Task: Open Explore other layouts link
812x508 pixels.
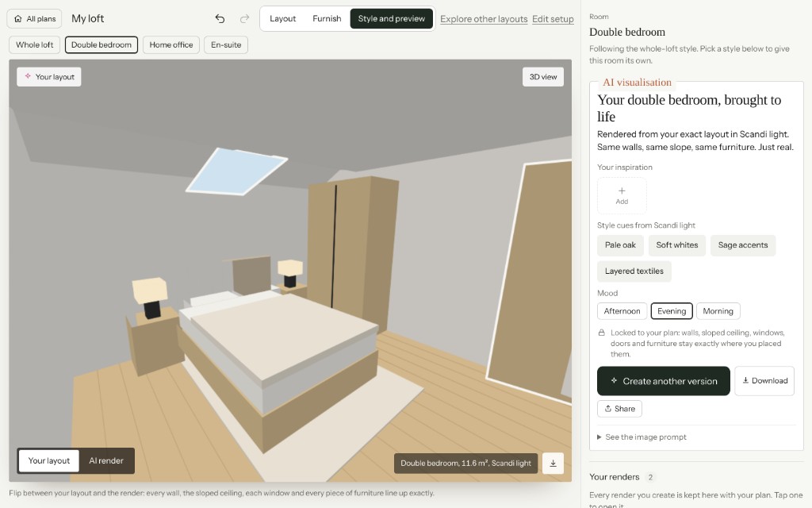Action: [484, 19]
